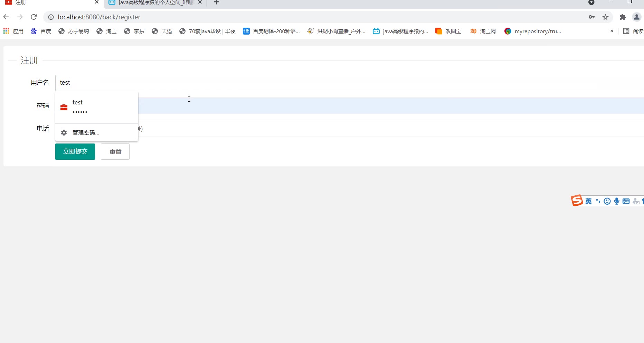
Task: Toggle Sogou English/Chinese mode 英
Action: (589, 201)
